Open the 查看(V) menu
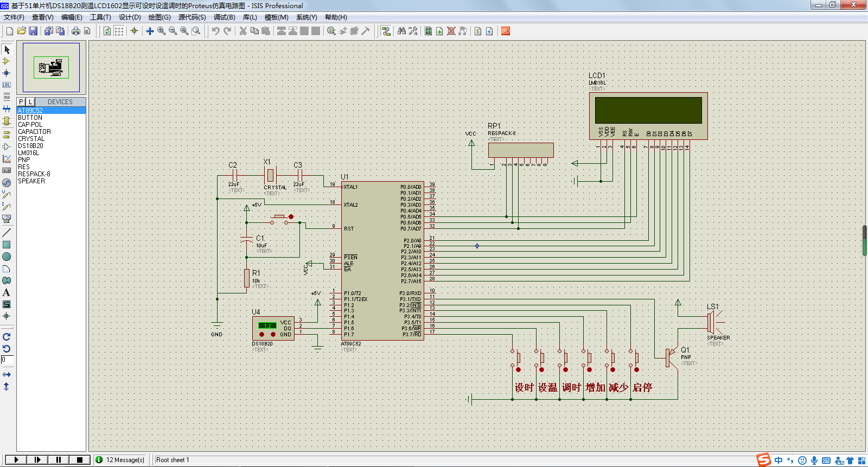The height and width of the screenshot is (467, 868). (x=43, y=17)
